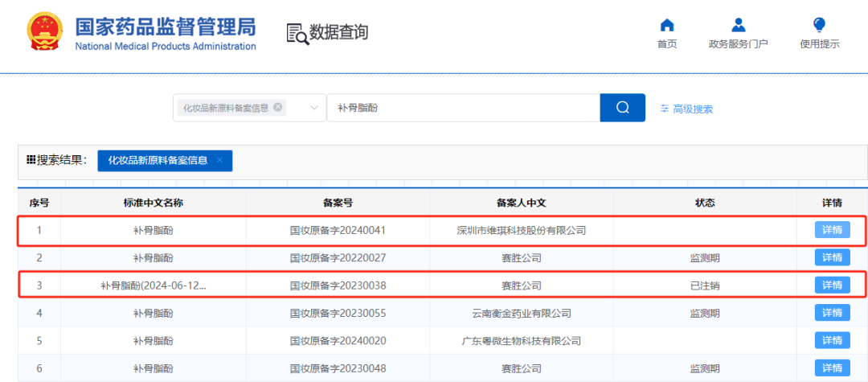This screenshot has height=382, width=868.
Task: Click 深圳市维琪科技股份有限公司 cell
Action: click(x=521, y=230)
